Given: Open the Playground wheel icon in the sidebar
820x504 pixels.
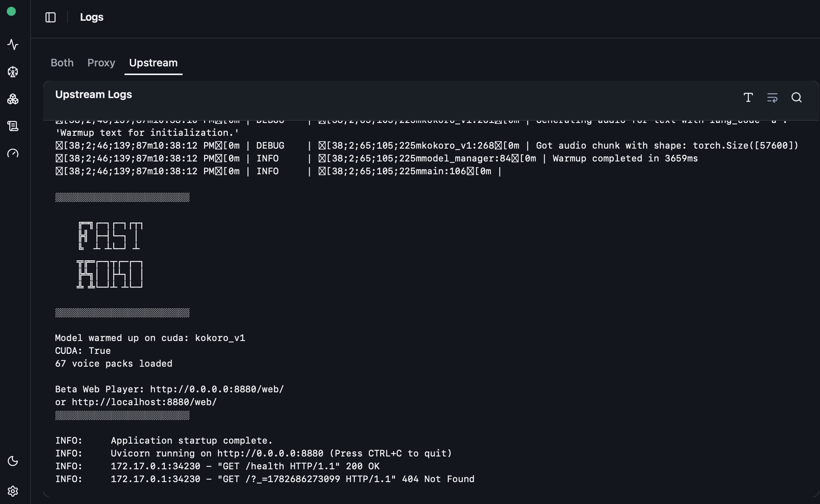Looking at the screenshot, I should click(x=13, y=72).
